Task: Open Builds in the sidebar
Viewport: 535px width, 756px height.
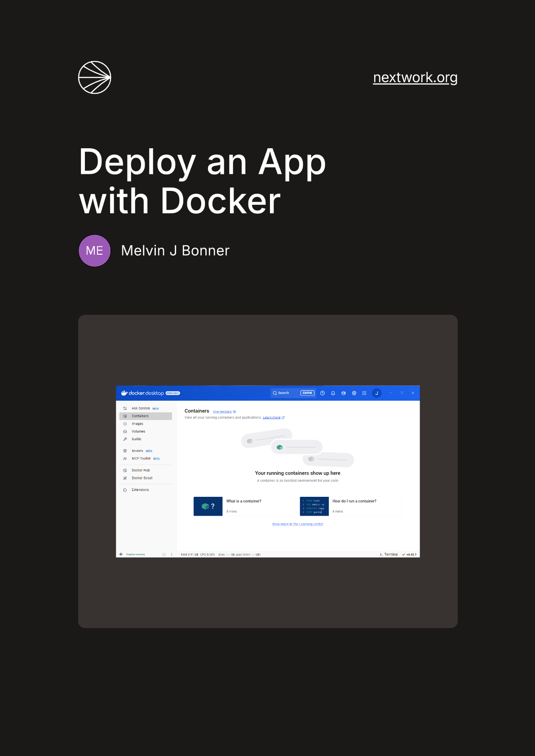Action: pos(146,439)
